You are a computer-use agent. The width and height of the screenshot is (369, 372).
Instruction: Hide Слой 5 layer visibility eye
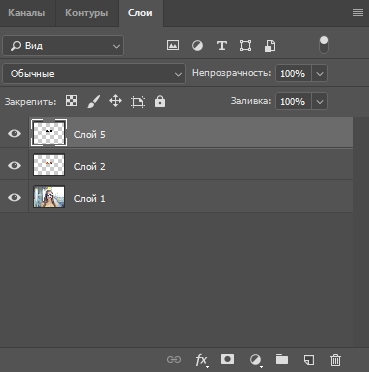click(14, 134)
